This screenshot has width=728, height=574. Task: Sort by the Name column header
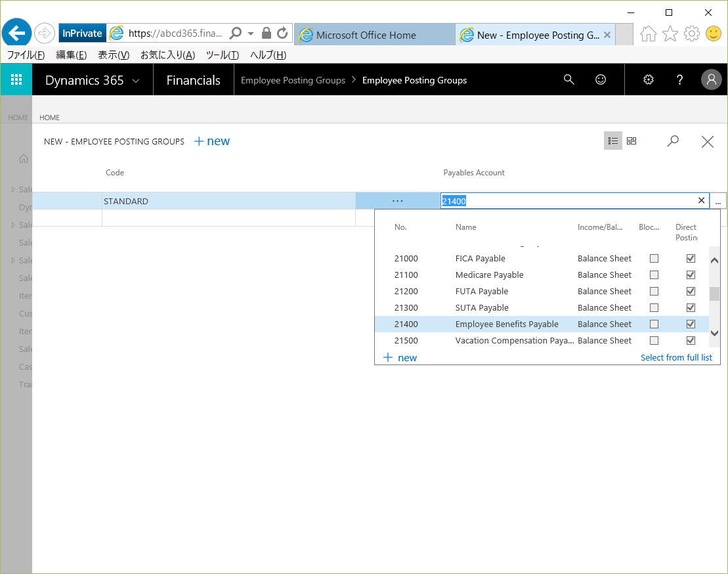[x=465, y=227]
